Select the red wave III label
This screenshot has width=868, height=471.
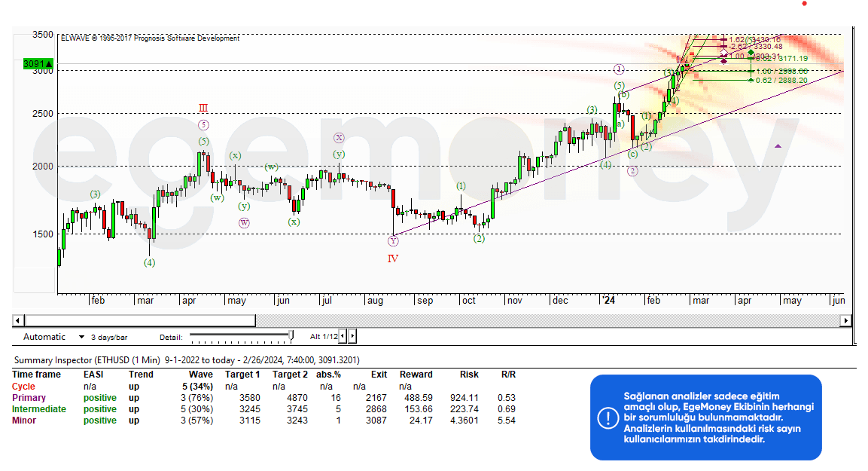203,108
